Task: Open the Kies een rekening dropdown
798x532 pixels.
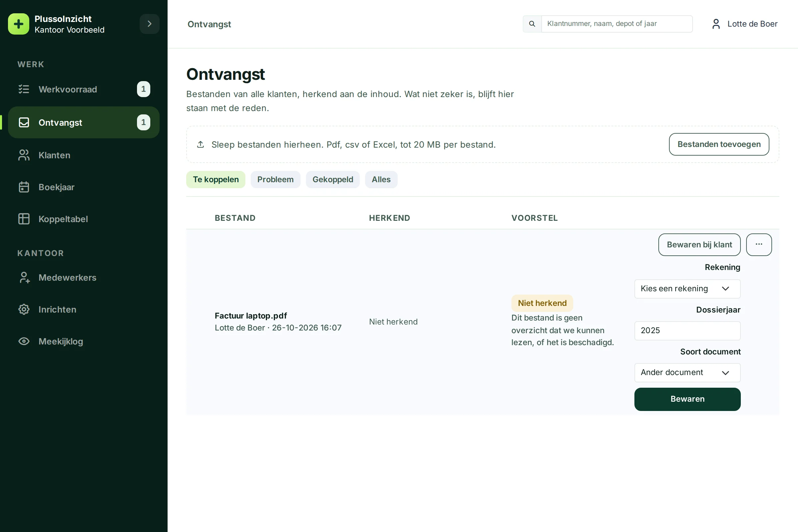Action: (x=687, y=289)
